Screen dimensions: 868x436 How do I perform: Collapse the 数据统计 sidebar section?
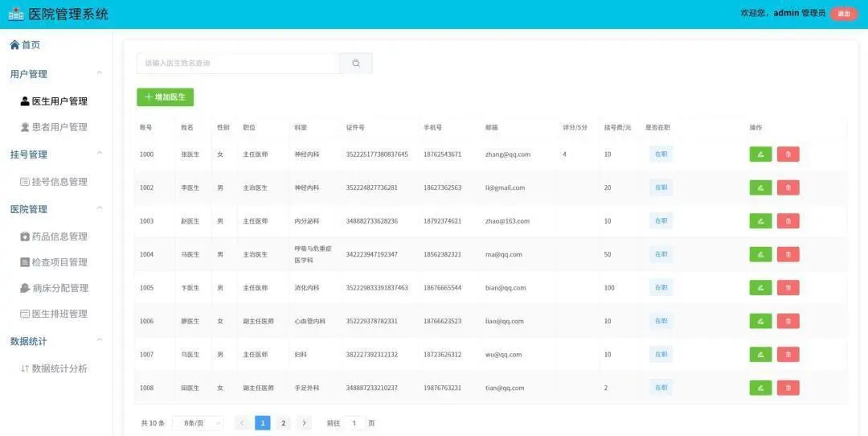click(100, 339)
